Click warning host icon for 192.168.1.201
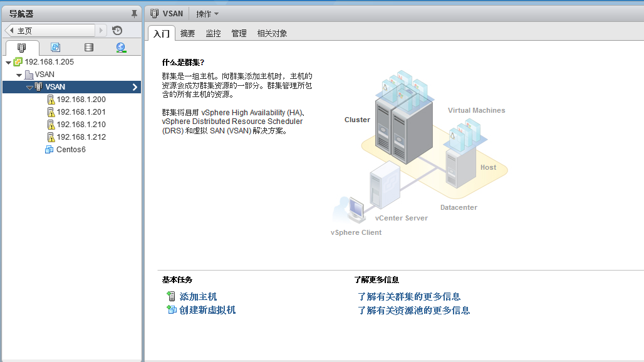The height and width of the screenshot is (362, 644). (51, 112)
